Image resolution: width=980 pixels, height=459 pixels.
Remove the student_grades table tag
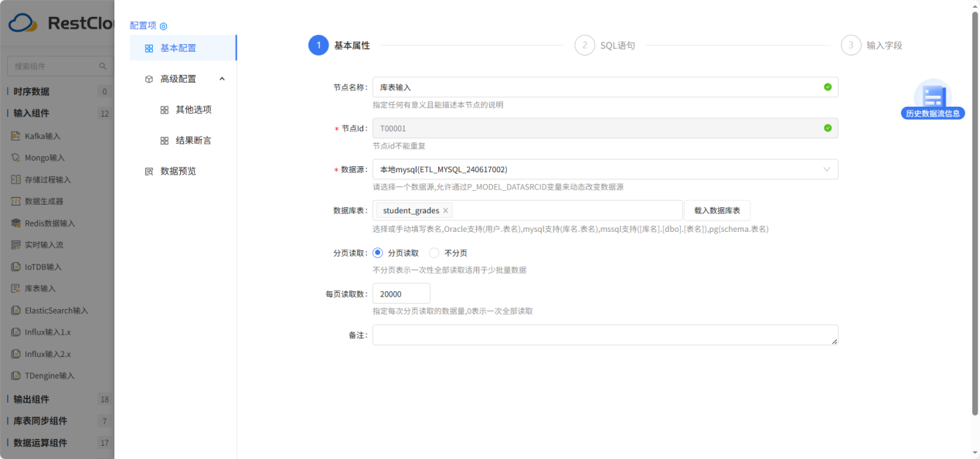[x=446, y=210]
